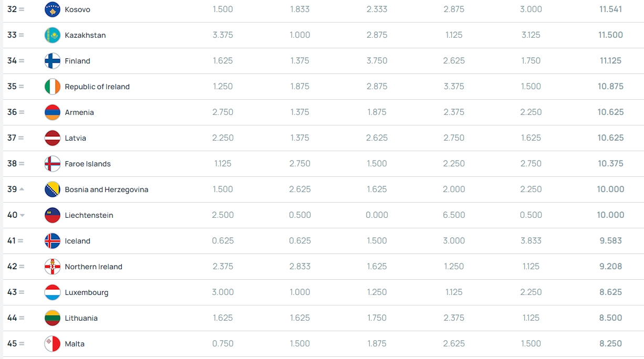Click the Northern Ireland flag icon

[x=53, y=267]
